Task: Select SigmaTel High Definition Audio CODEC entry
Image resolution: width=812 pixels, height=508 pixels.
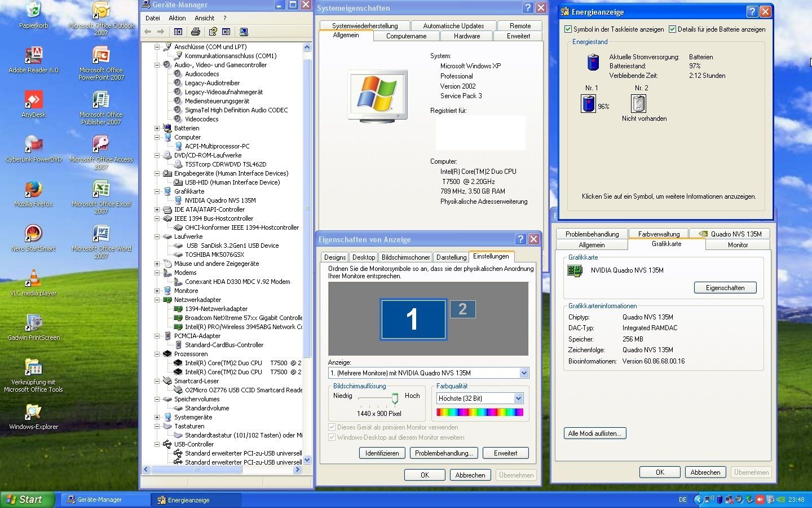Action: tap(236, 110)
